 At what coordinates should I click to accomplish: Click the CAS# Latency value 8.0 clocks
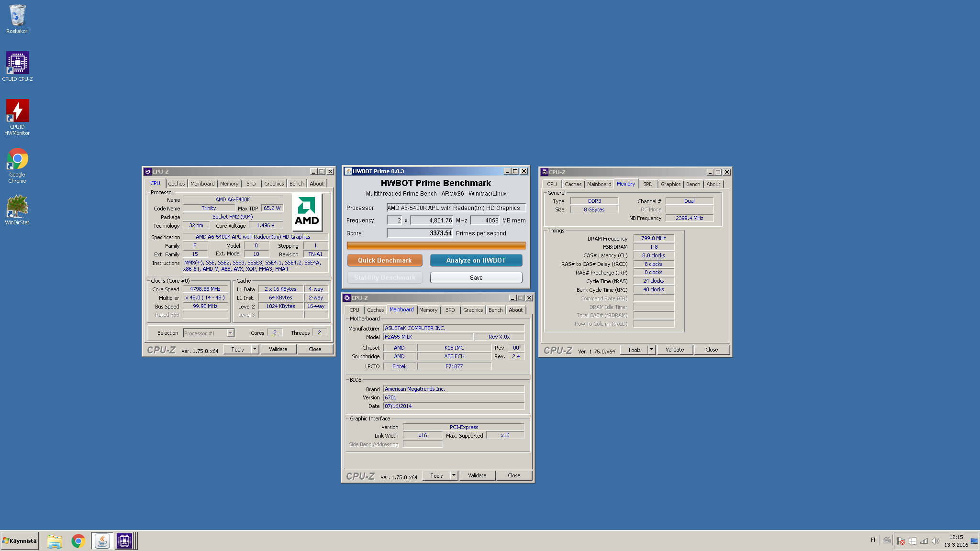(654, 255)
